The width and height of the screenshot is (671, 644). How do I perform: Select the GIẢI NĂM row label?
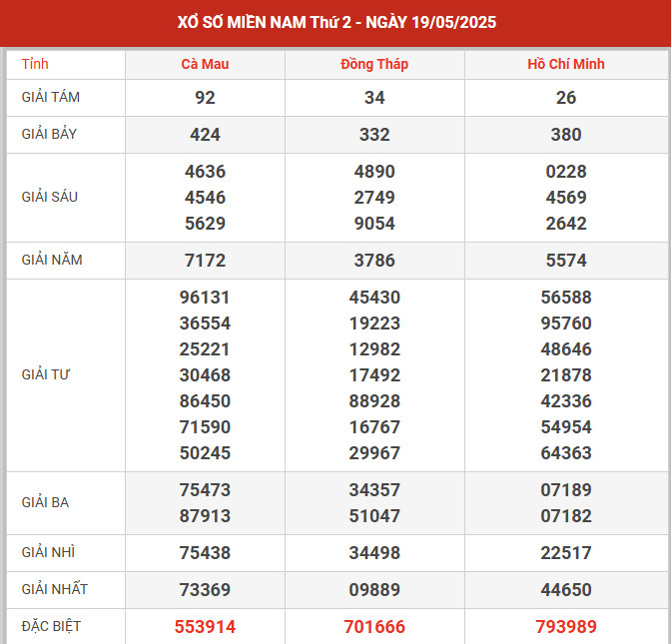point(52,260)
